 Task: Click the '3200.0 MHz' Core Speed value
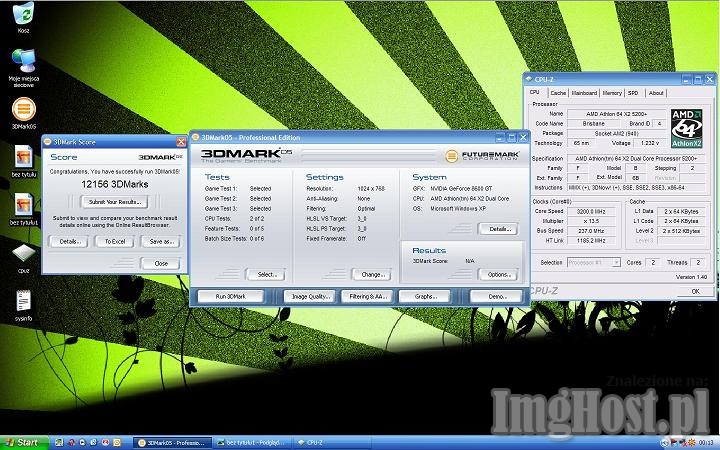tap(592, 211)
